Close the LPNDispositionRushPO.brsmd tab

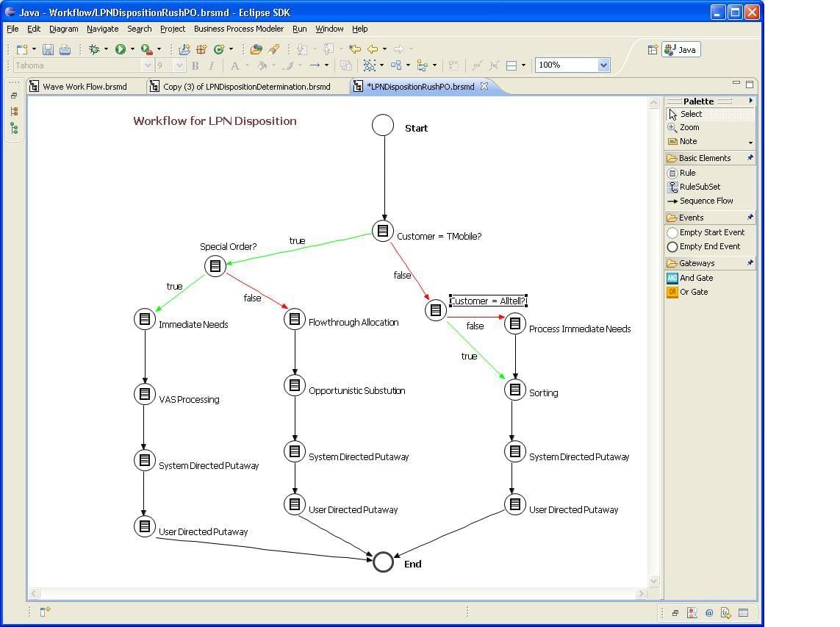484,86
